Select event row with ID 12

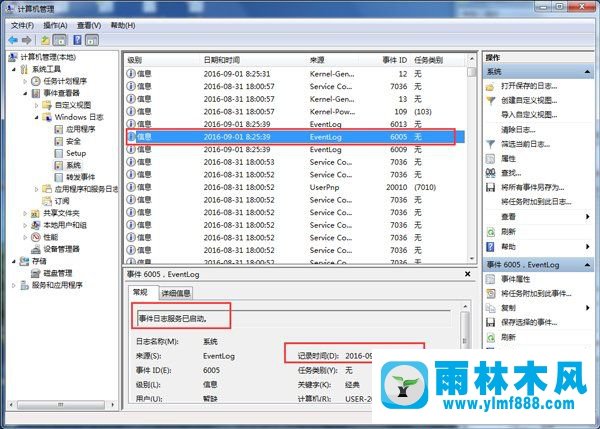pos(295,73)
